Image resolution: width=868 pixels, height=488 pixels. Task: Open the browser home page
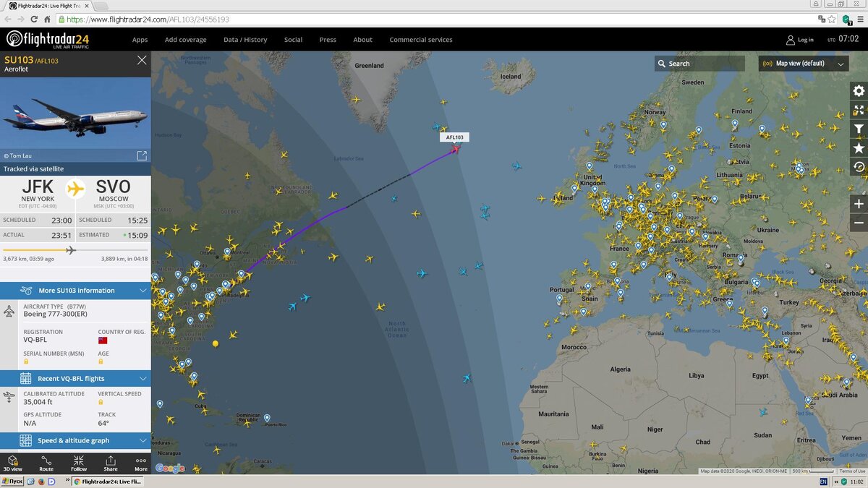click(x=47, y=20)
